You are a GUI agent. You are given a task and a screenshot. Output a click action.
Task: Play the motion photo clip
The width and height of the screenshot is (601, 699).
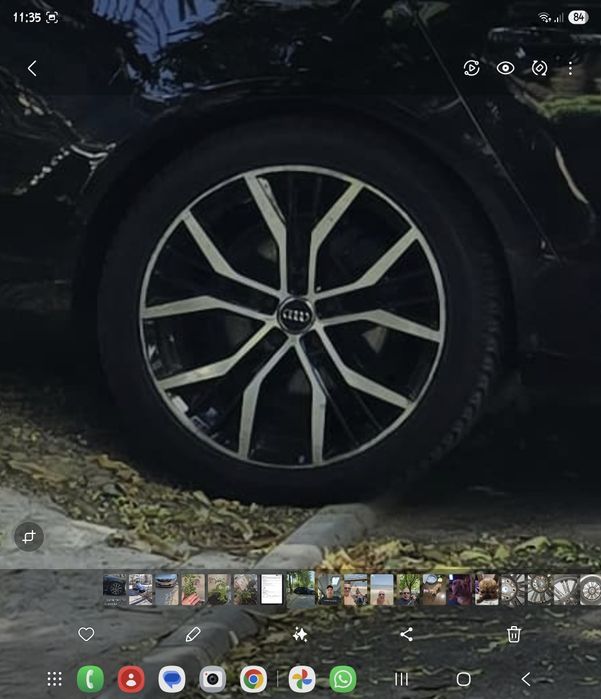(472, 68)
